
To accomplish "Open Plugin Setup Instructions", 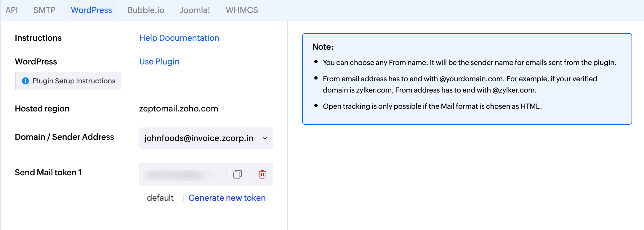I will [x=74, y=81].
